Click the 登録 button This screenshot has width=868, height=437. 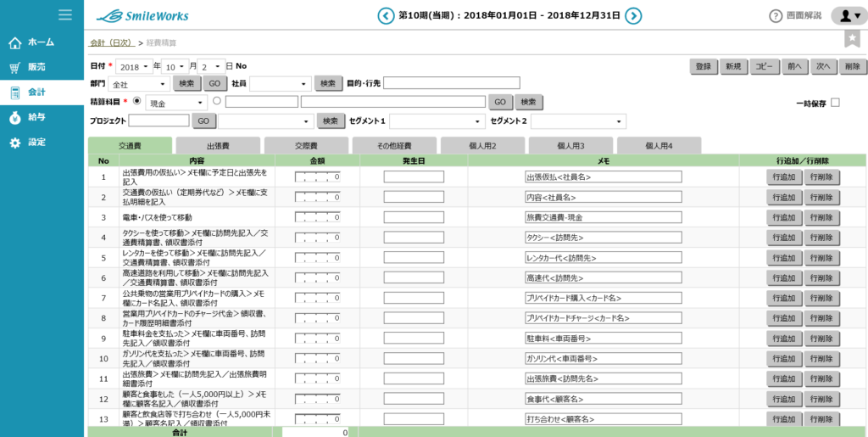[x=704, y=66]
